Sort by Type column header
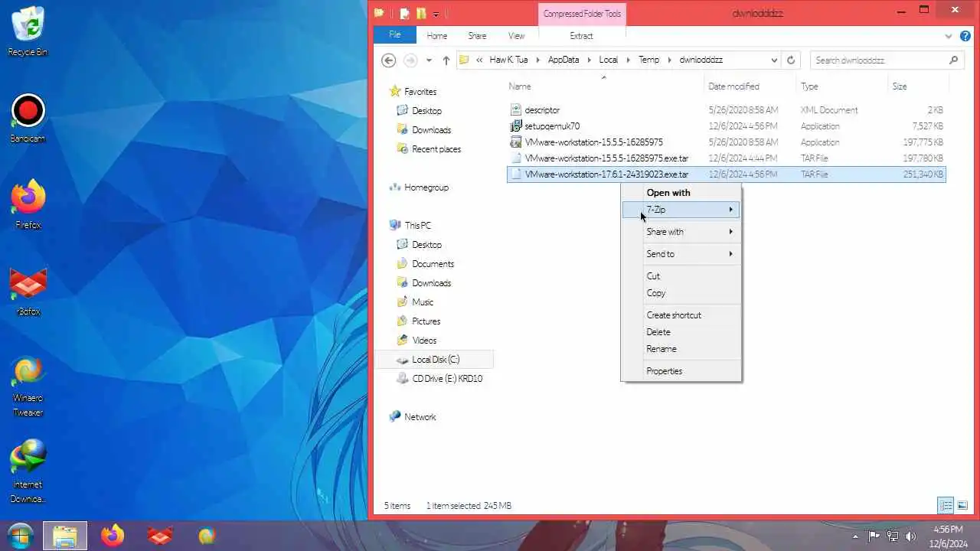 click(x=841, y=86)
